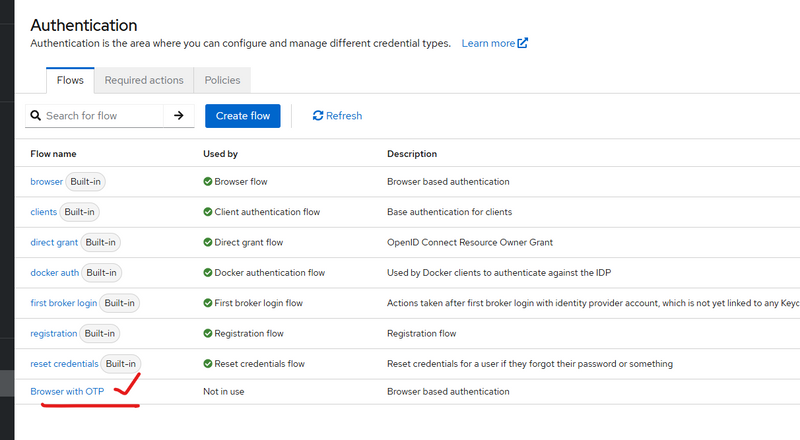Image resolution: width=800 pixels, height=440 pixels.
Task: Click the magnifier icon in search box
Action: tap(35, 116)
